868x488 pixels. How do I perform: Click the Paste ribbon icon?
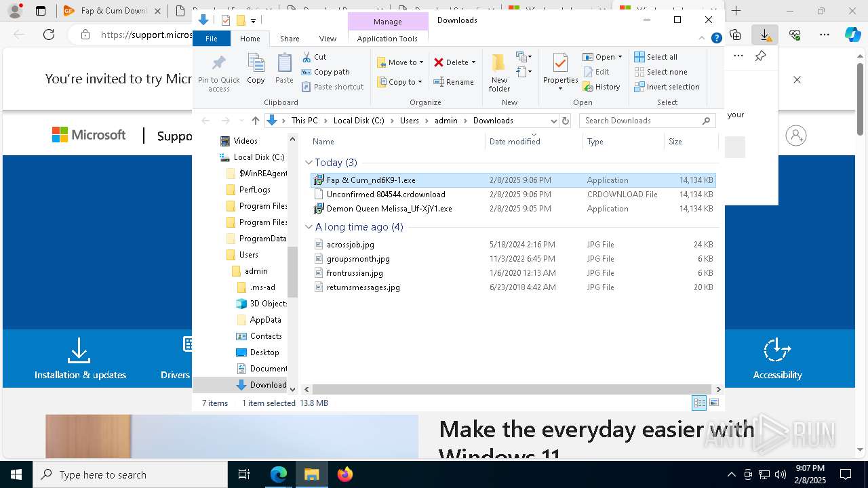[x=284, y=70]
